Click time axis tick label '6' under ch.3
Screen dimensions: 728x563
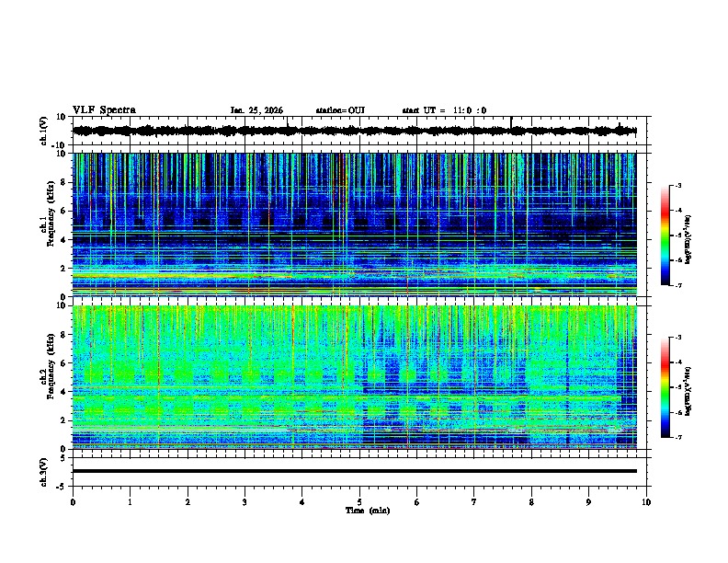[417, 502]
